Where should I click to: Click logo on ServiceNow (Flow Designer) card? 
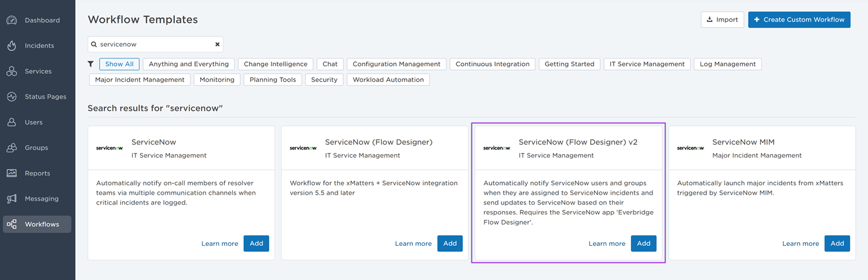click(x=303, y=148)
